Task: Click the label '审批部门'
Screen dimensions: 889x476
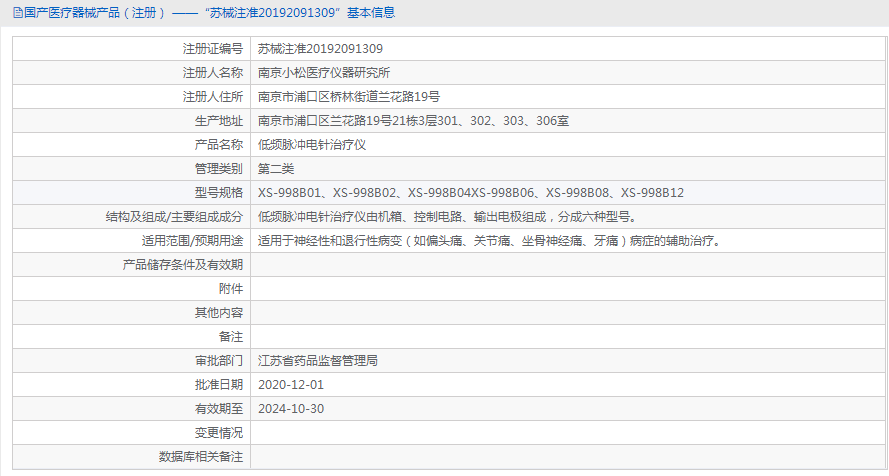Action: point(219,361)
